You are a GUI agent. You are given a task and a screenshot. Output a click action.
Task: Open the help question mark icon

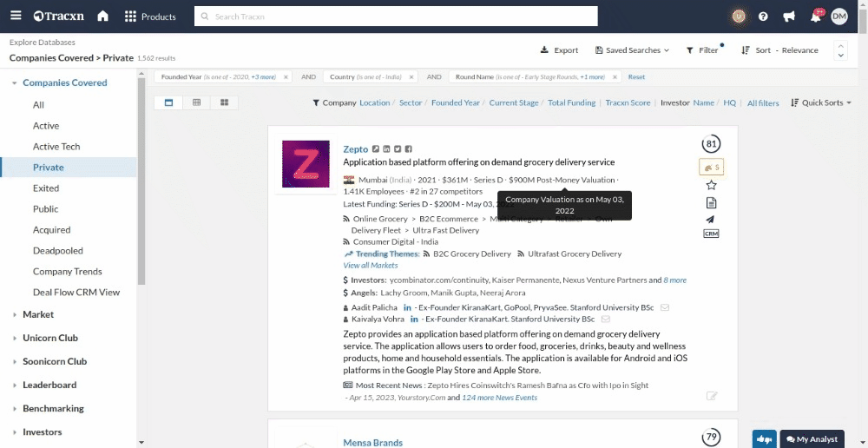point(763,16)
